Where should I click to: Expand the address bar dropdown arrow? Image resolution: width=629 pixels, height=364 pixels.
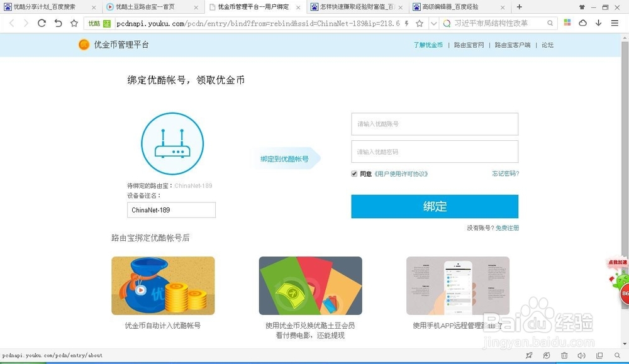[433, 24]
